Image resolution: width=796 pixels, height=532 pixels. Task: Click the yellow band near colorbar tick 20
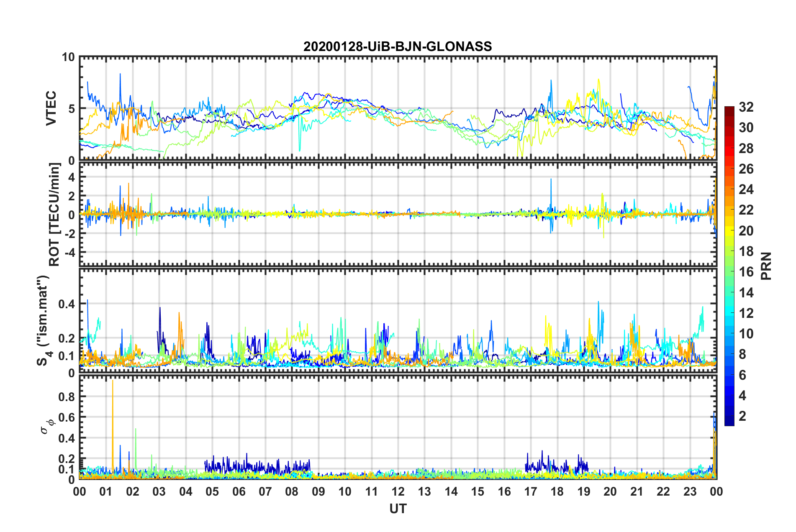tap(729, 230)
